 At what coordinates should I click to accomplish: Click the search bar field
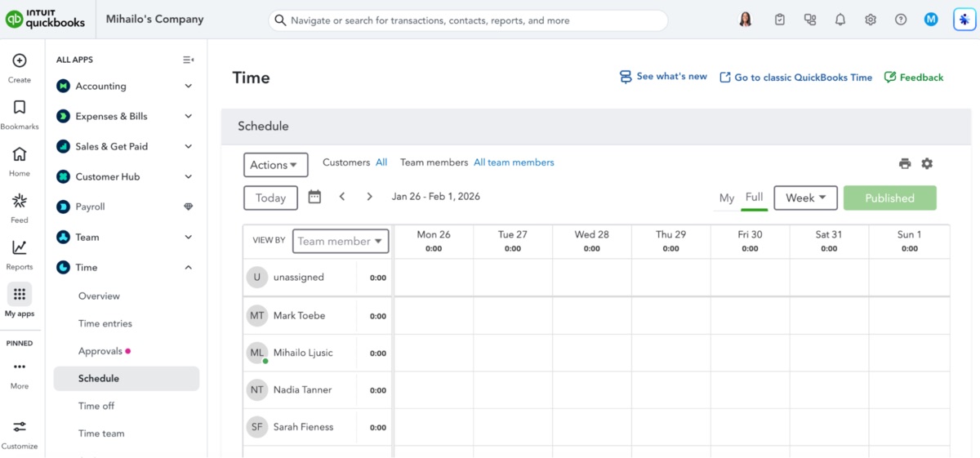(468, 20)
